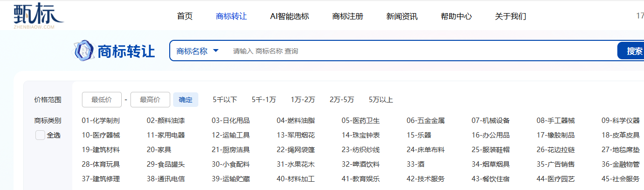Click the 甄标 site logo

tap(38, 16)
